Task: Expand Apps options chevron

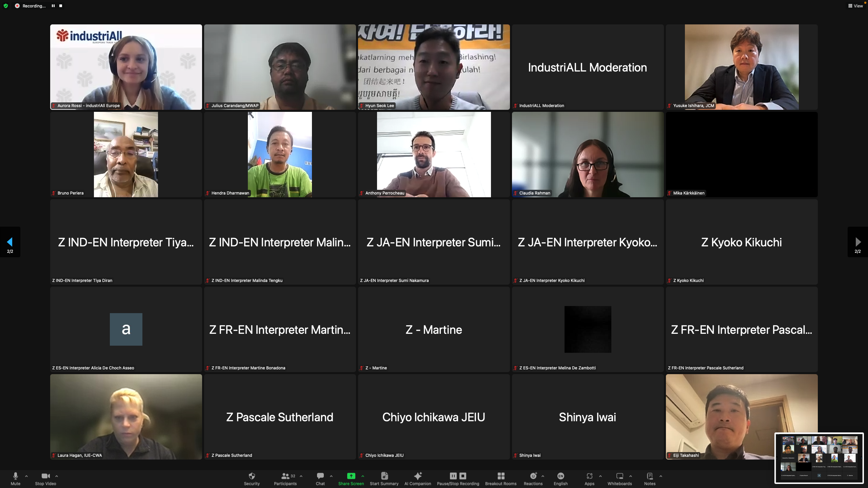Action: click(600, 476)
